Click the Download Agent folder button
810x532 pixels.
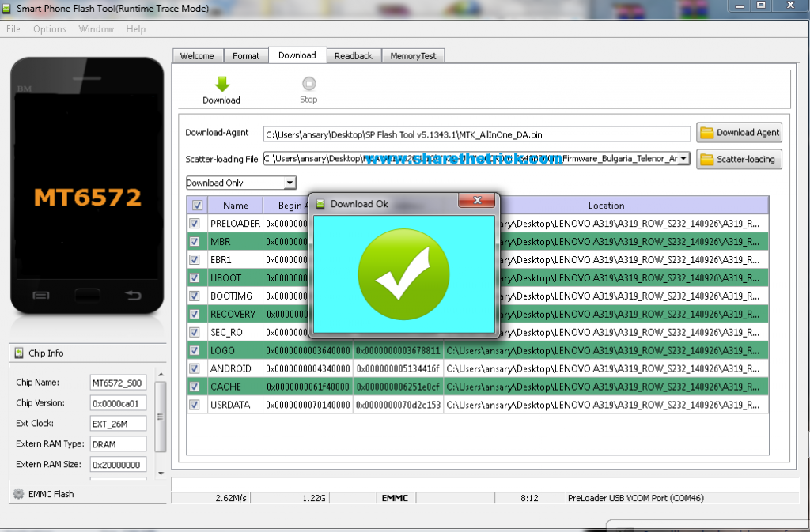tap(739, 133)
